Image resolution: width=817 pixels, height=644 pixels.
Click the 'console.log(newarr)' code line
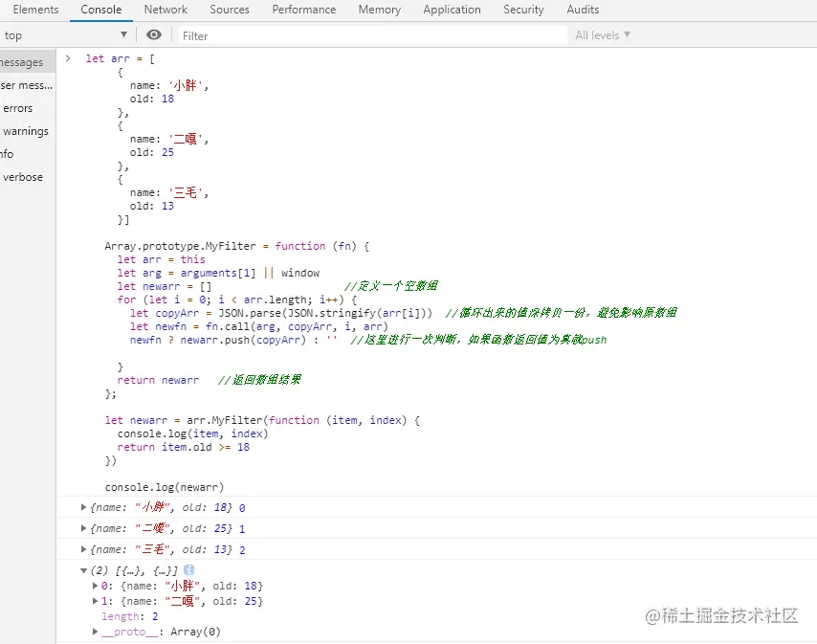pyautogui.click(x=165, y=487)
